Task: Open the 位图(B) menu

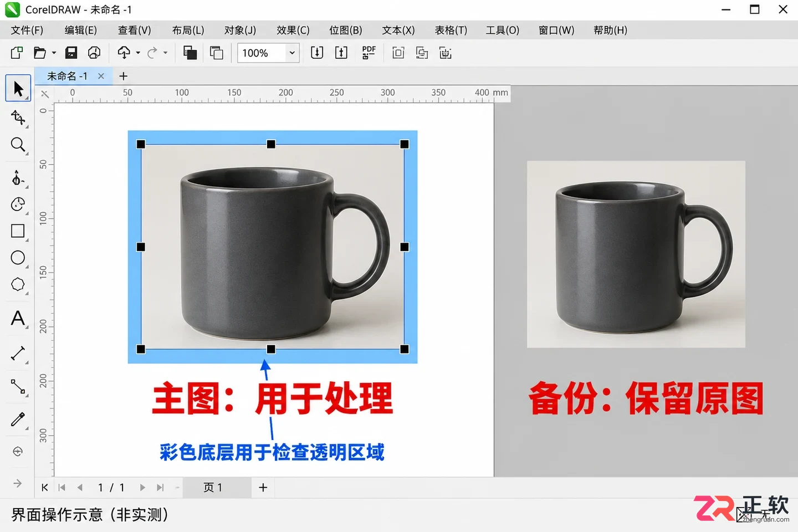Action: pyautogui.click(x=346, y=30)
